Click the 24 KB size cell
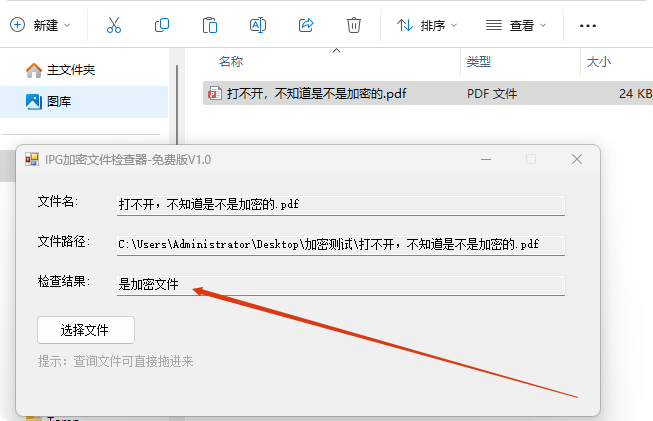This screenshot has width=653, height=421. pyautogui.click(x=636, y=94)
